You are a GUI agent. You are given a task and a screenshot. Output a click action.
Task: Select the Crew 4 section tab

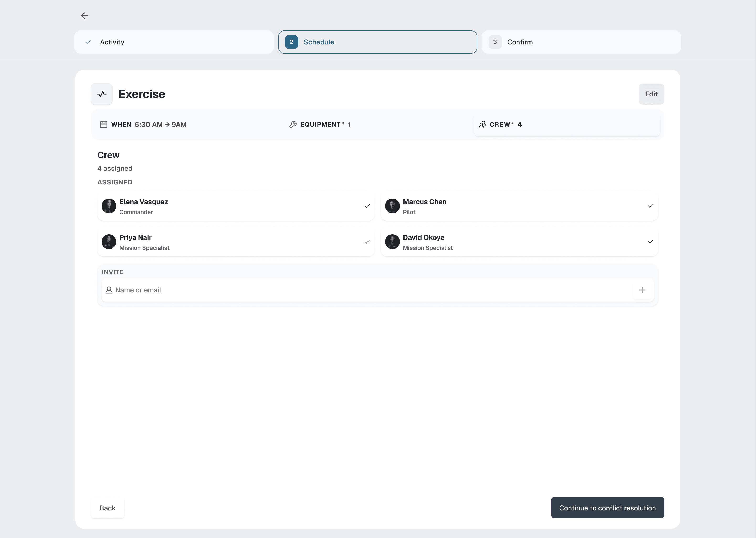(567, 125)
